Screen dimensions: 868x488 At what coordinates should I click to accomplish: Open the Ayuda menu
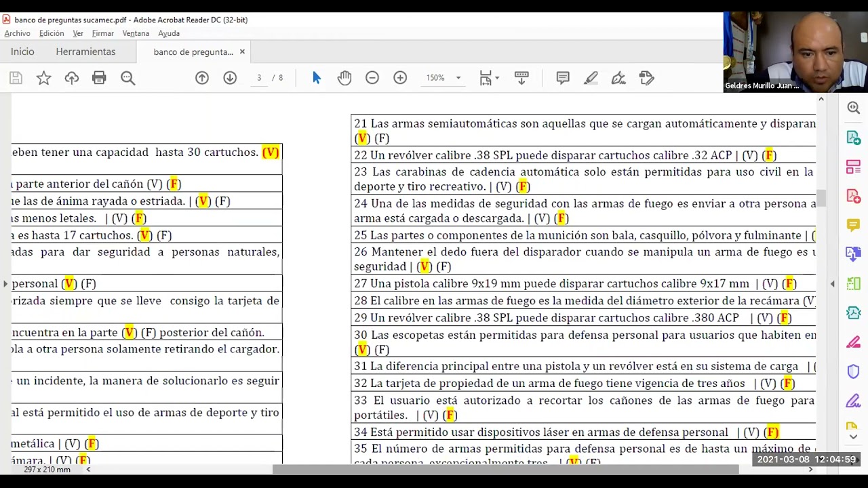[169, 33]
